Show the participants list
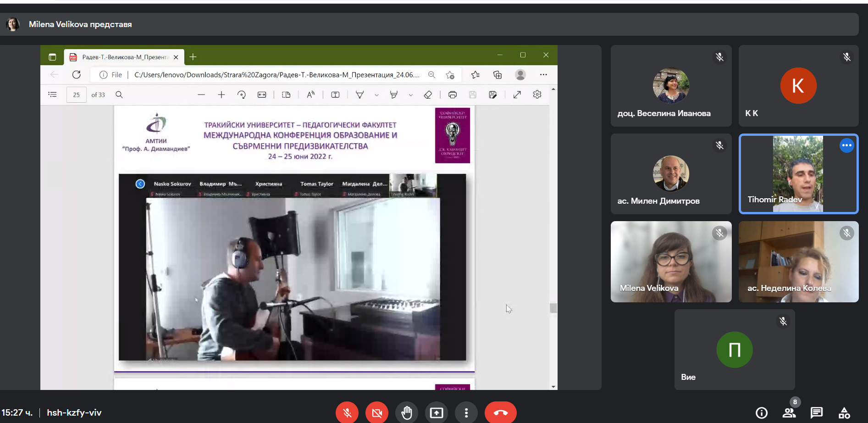 [x=789, y=413]
